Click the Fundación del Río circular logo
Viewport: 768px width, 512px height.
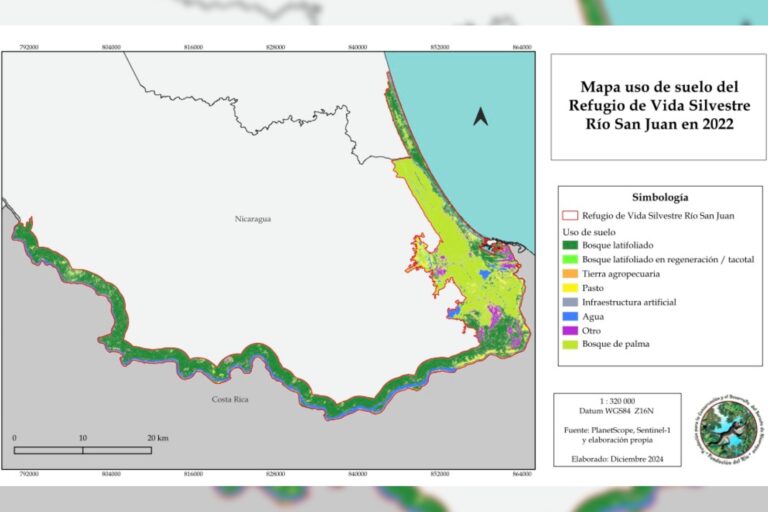point(729,430)
